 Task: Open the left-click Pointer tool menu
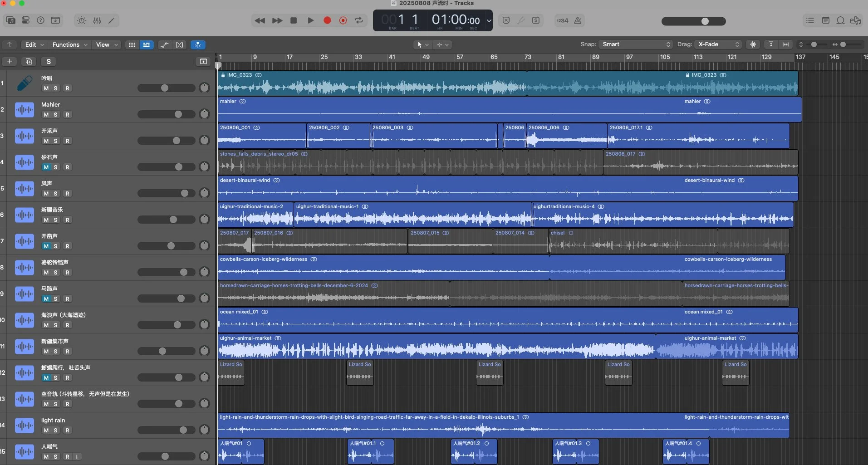point(422,44)
